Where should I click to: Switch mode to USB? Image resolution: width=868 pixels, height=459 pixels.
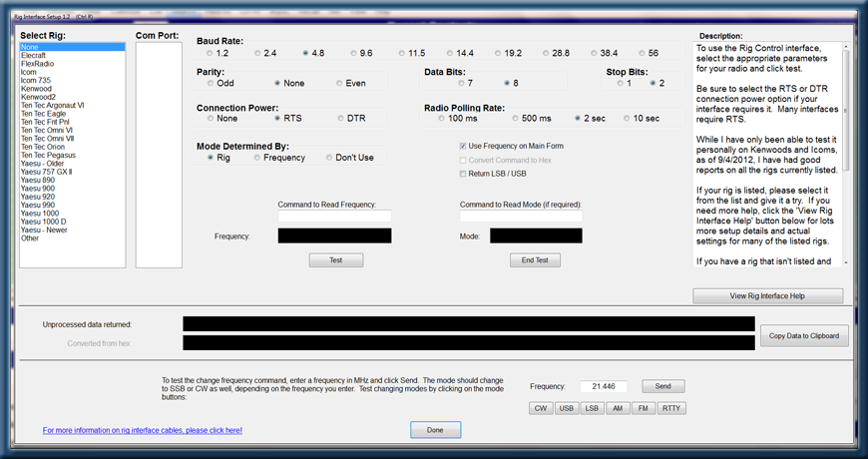pos(567,409)
